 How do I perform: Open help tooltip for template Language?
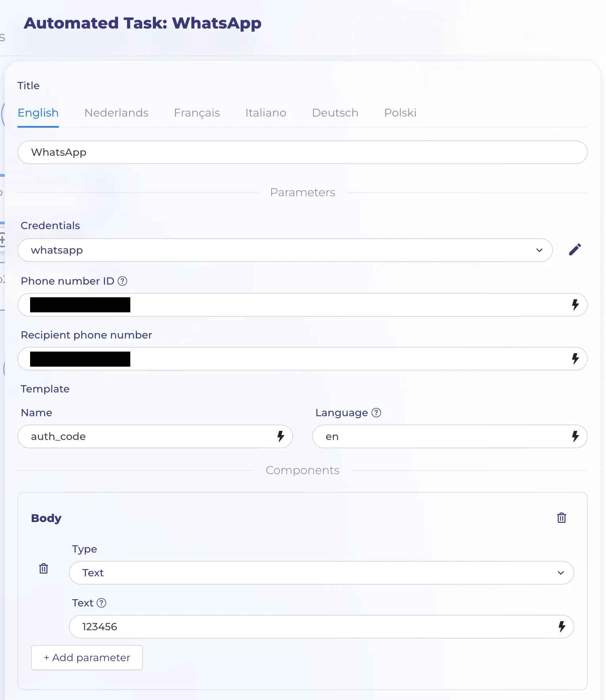tap(376, 413)
